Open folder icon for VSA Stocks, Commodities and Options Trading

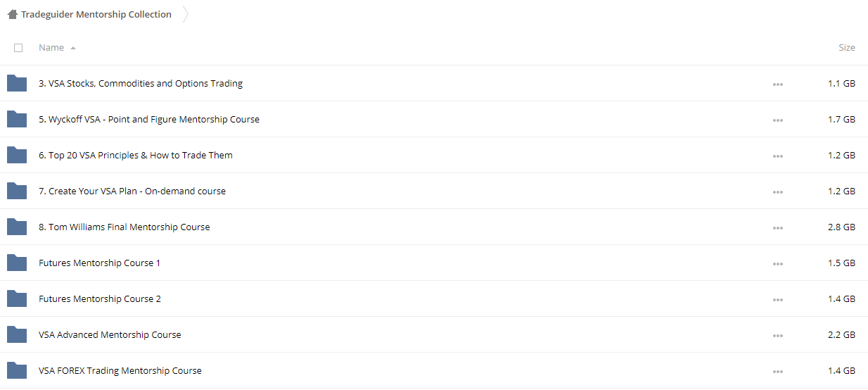pos(17,83)
